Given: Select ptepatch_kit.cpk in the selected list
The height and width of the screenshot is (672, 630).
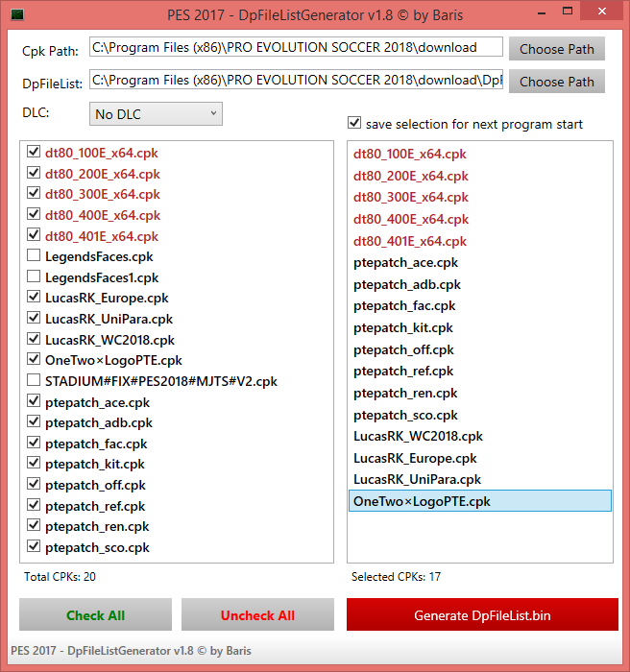Looking at the screenshot, I should (x=480, y=327).
